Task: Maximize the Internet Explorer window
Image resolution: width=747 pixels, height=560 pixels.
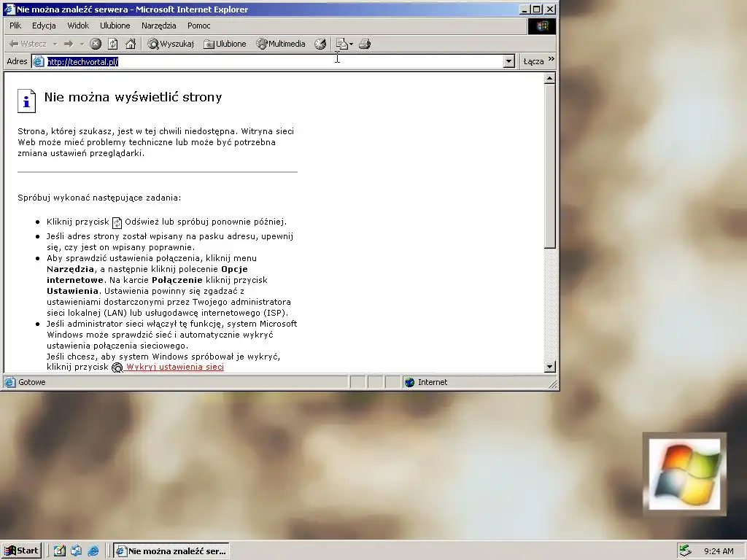Action: [537, 9]
